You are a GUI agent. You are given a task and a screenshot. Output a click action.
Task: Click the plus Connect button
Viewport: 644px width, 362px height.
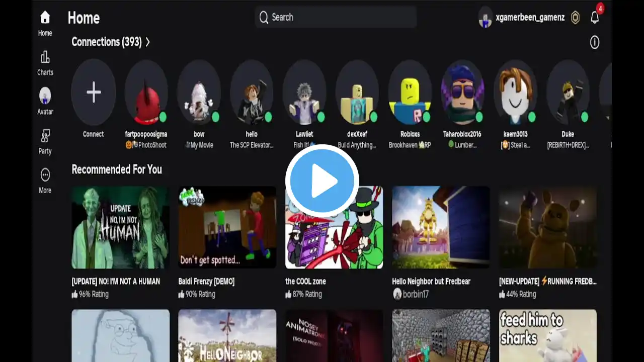[x=94, y=92]
